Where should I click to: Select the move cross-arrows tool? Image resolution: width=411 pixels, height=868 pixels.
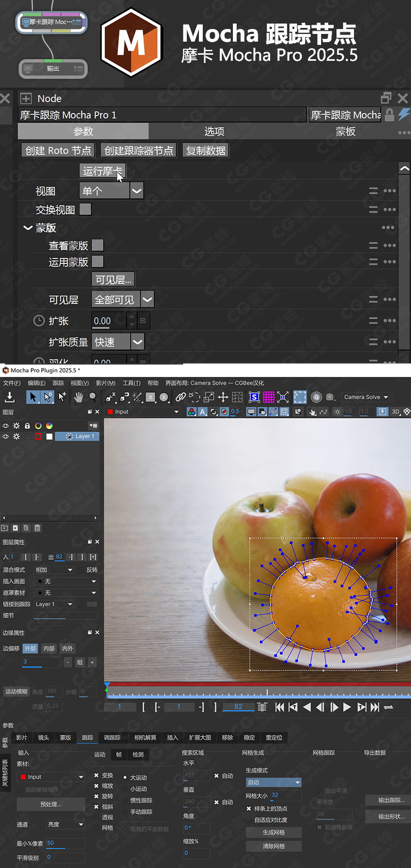click(x=223, y=397)
